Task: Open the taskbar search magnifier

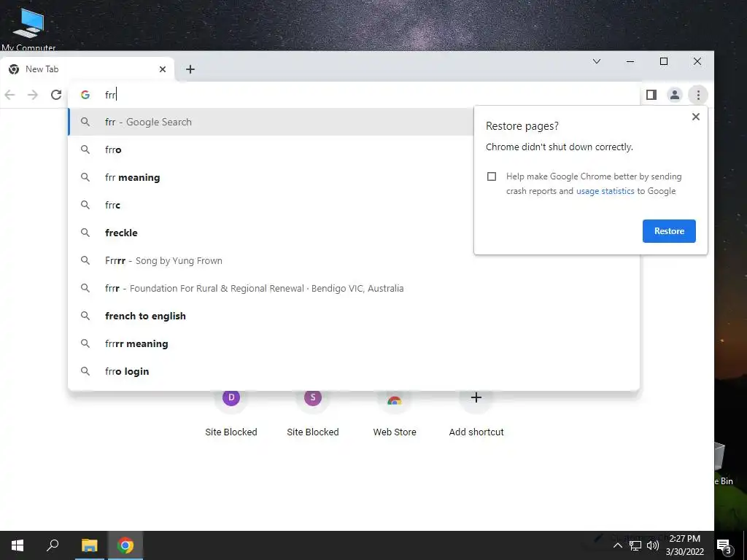Action: click(x=53, y=545)
